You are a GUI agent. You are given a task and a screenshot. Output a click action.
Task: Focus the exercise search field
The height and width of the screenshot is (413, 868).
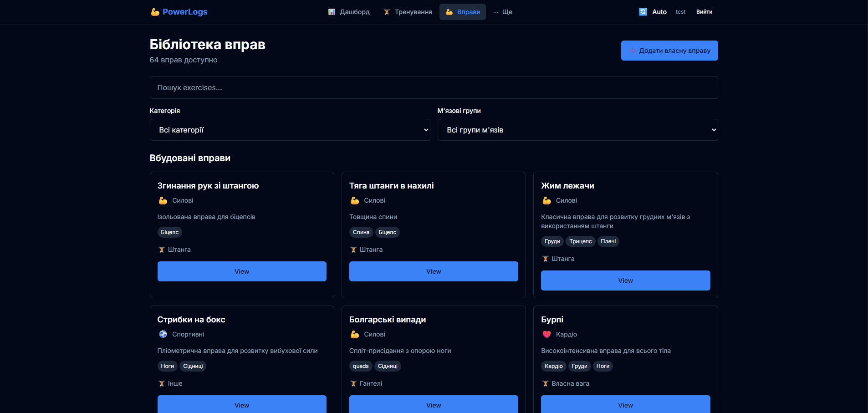(x=434, y=87)
